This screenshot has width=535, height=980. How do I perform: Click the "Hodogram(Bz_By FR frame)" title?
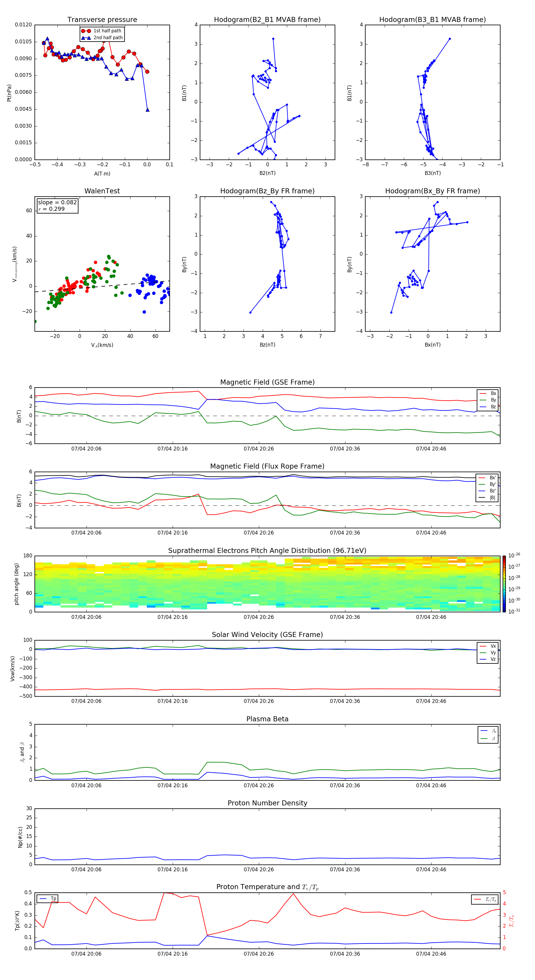click(267, 191)
